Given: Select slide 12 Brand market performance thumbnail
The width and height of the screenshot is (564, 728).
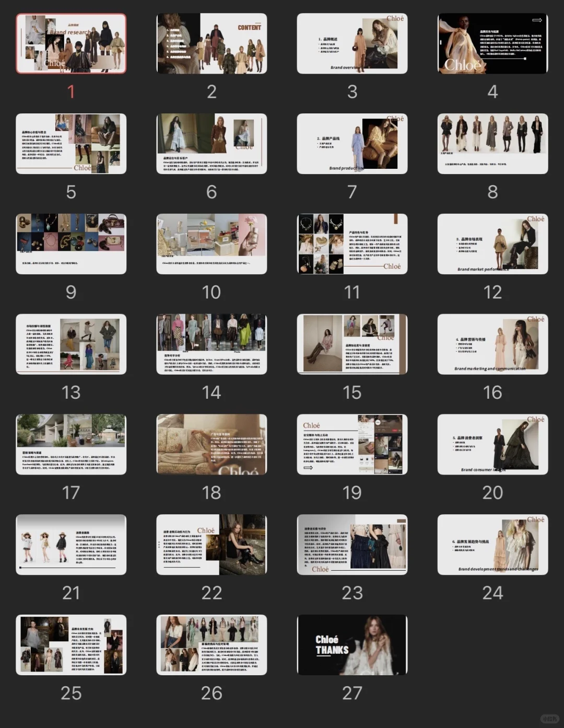Looking at the screenshot, I should tap(492, 244).
